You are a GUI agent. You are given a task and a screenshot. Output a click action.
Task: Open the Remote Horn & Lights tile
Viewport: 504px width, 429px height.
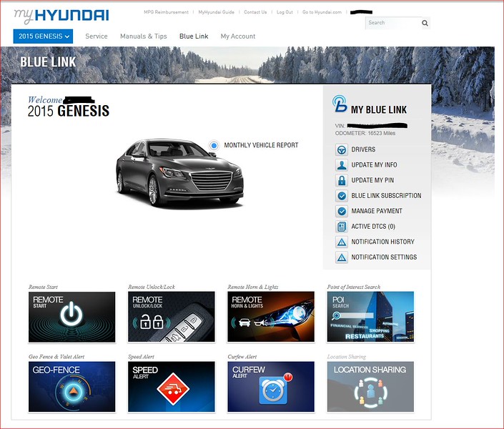[271, 317]
